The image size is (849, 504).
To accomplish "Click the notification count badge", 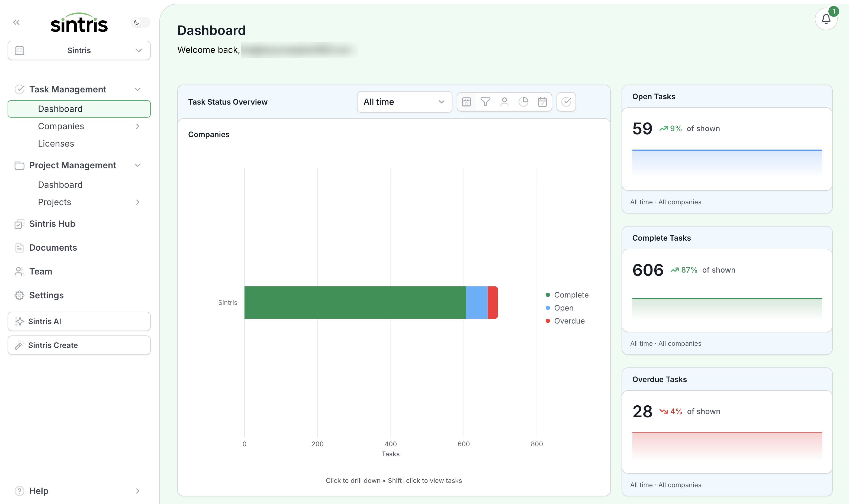I will 833,12.
